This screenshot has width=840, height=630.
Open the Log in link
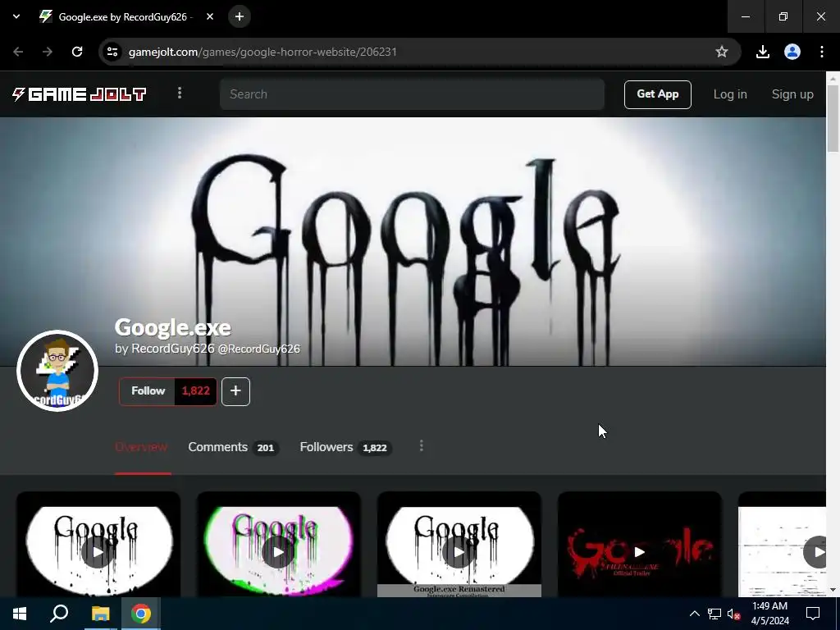coord(729,94)
